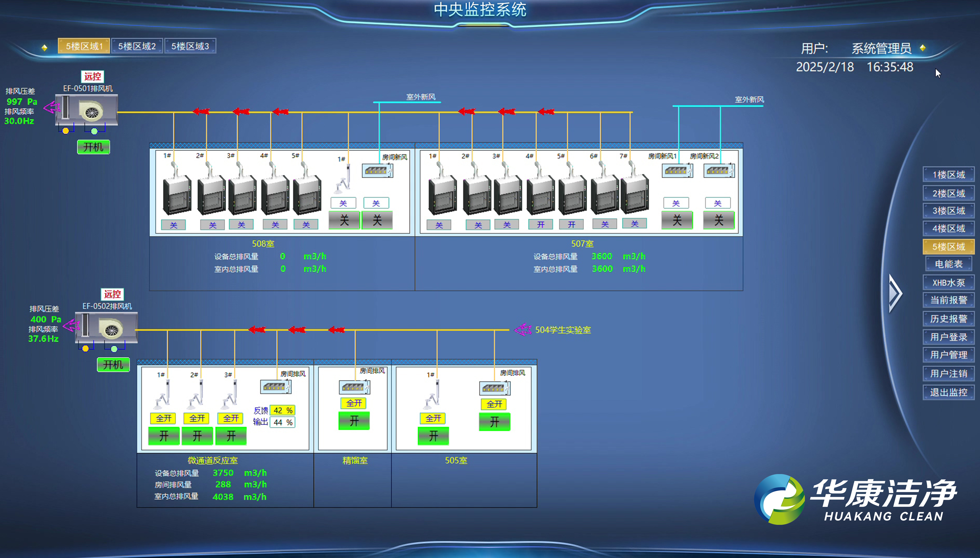Toggle the 开 switch for room 505 房间排风
Image resolution: width=980 pixels, height=558 pixels.
click(495, 422)
